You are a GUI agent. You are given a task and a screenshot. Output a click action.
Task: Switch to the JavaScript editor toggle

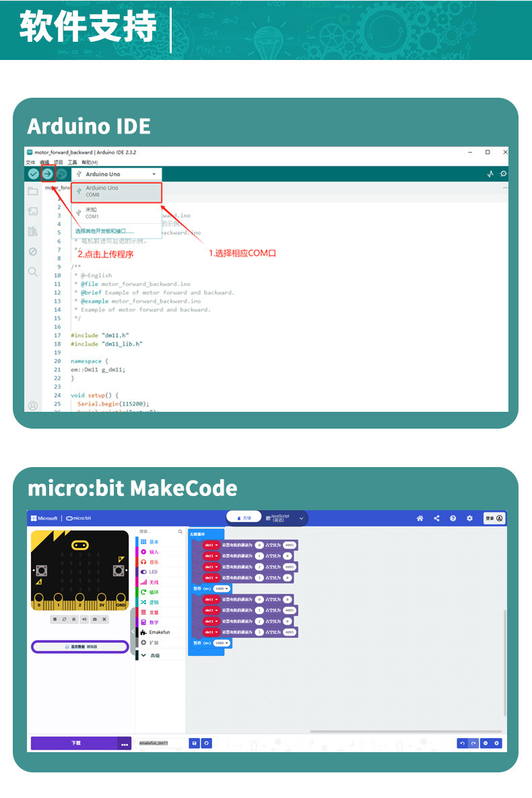click(277, 518)
